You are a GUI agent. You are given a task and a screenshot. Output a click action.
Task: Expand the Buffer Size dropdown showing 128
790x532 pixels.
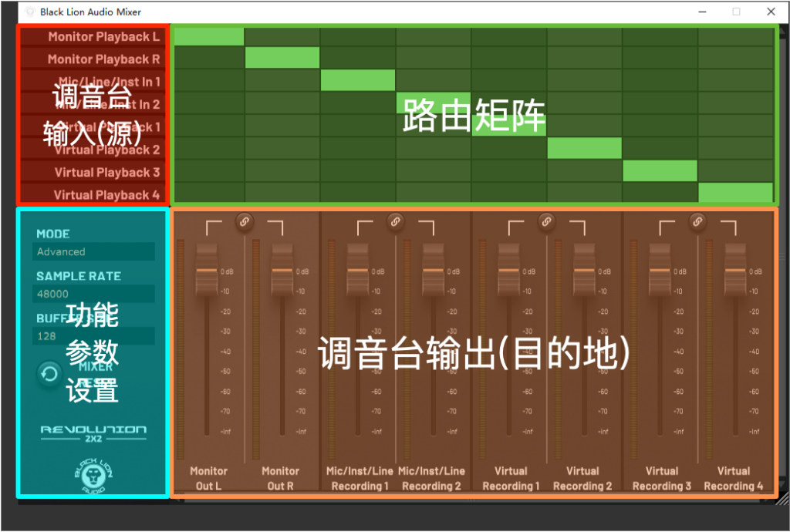click(x=94, y=335)
